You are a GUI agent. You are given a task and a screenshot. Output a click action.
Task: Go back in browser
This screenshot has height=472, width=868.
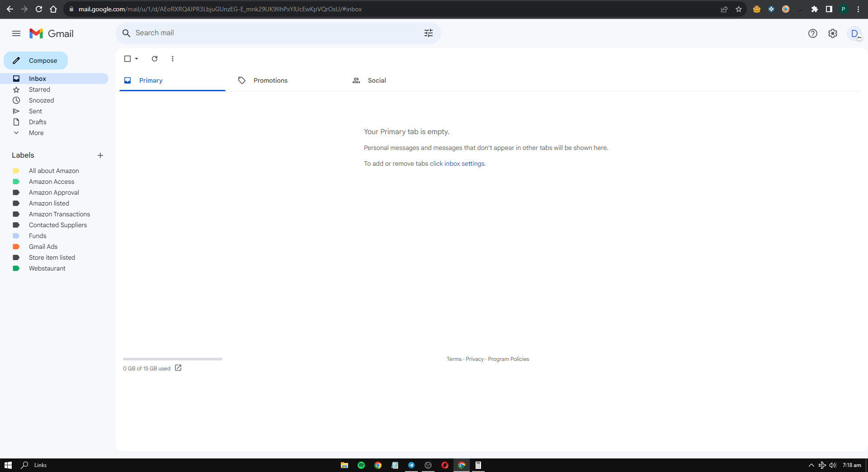pyautogui.click(x=10, y=9)
